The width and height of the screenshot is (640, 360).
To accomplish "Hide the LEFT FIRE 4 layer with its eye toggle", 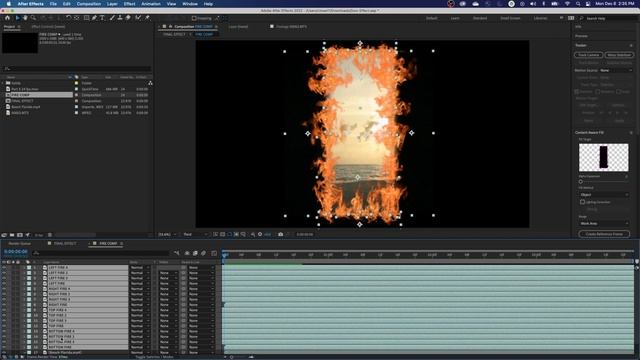I will point(4,267).
